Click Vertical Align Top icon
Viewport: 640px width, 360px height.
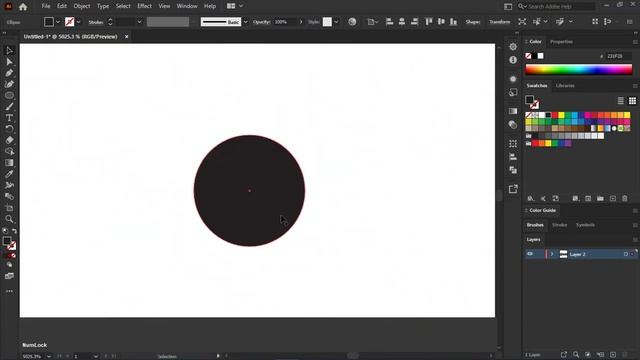[x=429, y=22]
